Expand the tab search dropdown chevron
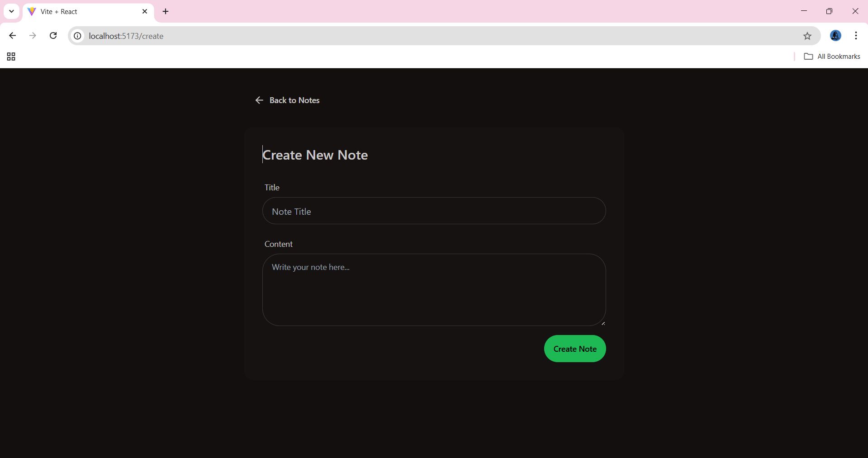 11,11
